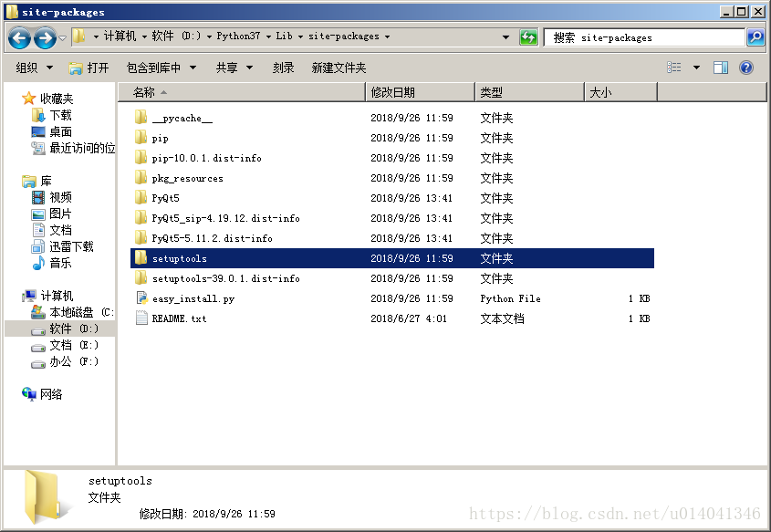Click the change view icon

[x=674, y=68]
